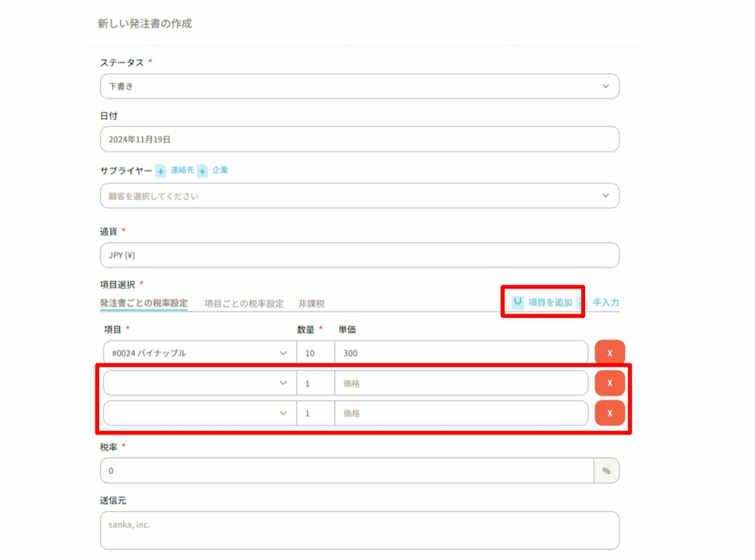
Task: Remove the パイナップル item row
Action: point(610,353)
